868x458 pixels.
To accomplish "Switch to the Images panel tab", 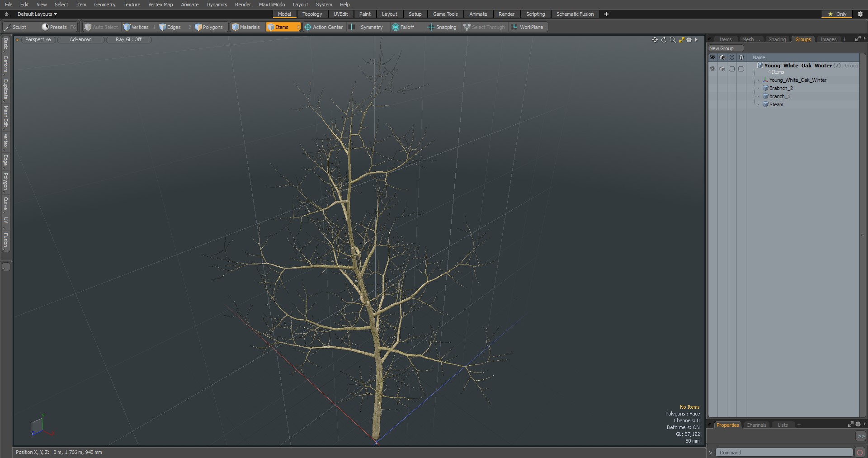I will pos(828,39).
